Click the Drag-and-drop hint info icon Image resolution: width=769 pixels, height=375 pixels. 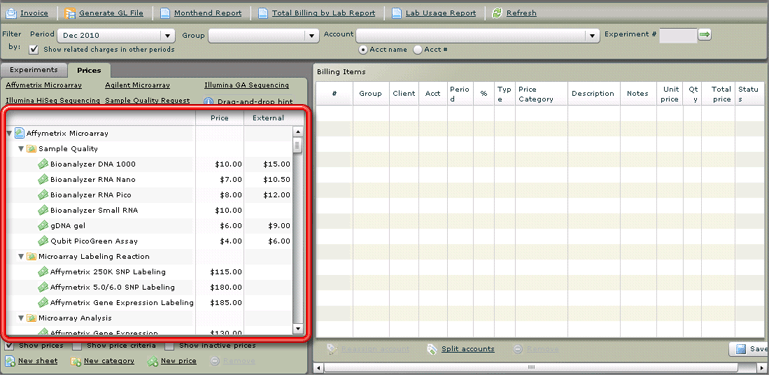(x=208, y=102)
